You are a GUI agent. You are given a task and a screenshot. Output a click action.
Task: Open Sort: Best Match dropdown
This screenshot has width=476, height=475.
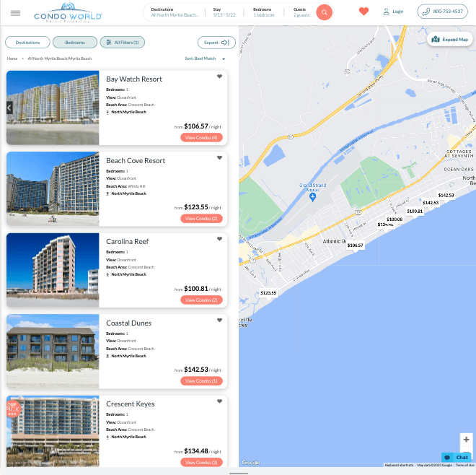(x=206, y=58)
